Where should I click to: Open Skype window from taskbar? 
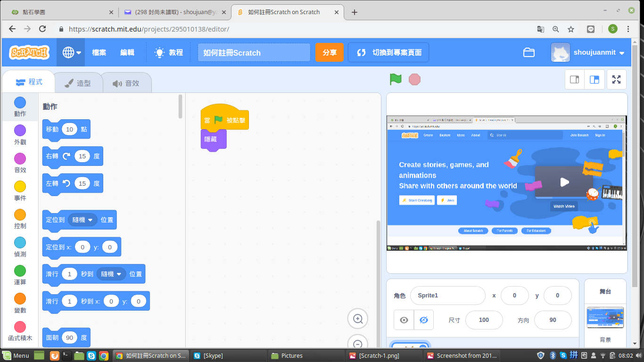tap(228, 355)
